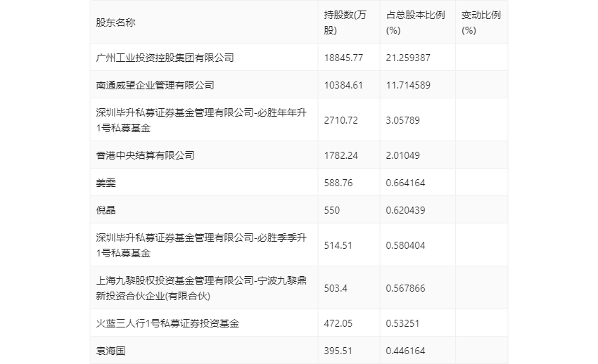Image resolution: width=598 pixels, height=364 pixels.
Task: Select the 上海九黎股权投资基金 shareholder name
Action: click(x=201, y=288)
